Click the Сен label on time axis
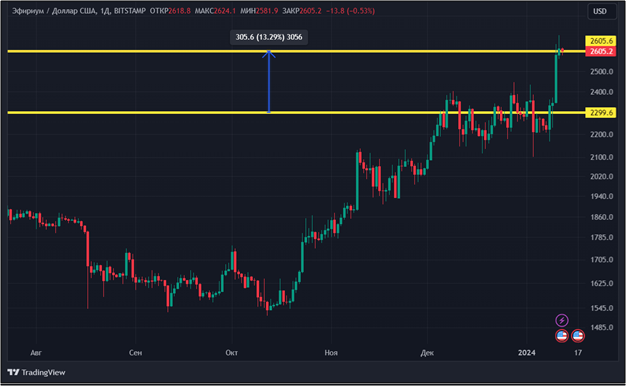The image size is (626, 386). pos(135,353)
